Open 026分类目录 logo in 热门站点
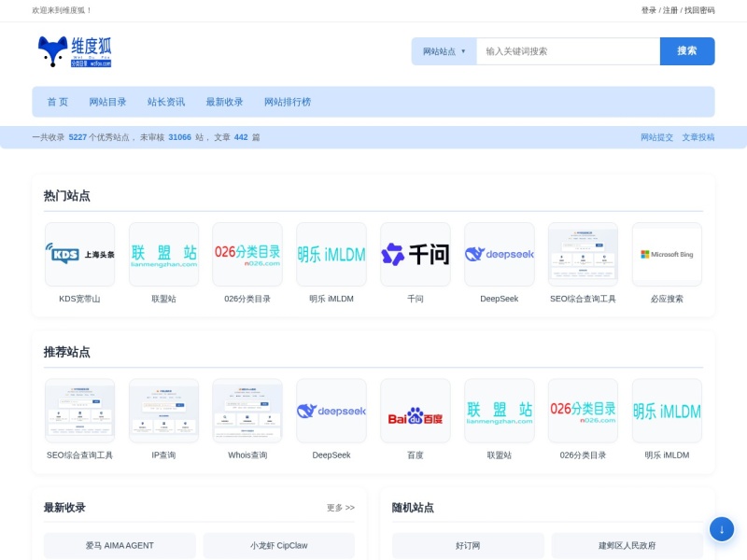This screenshot has height=560, width=747. 247,254
